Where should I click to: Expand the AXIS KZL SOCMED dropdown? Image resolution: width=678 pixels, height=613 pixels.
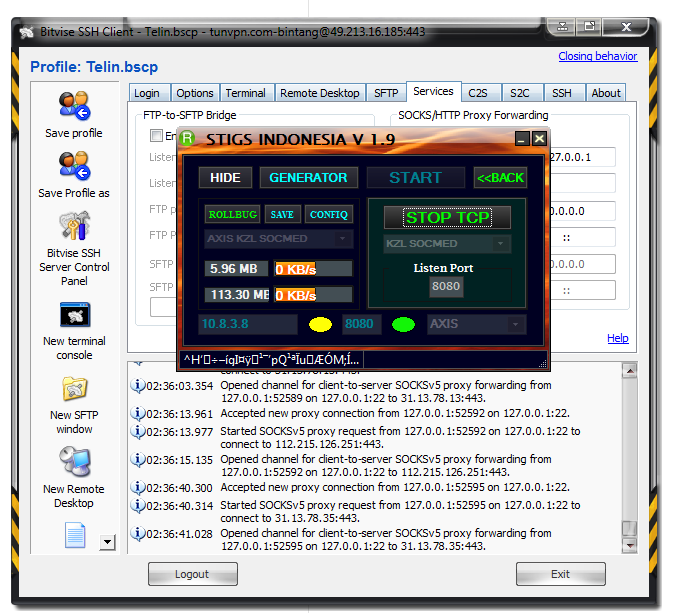[342, 238]
